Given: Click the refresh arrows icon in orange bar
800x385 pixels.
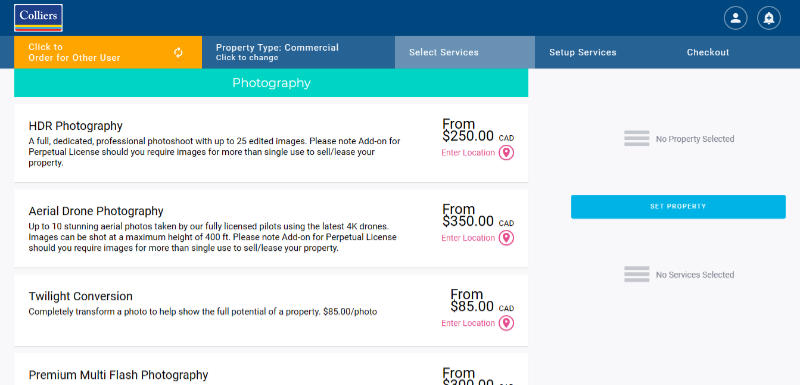Looking at the screenshot, I should pyautogui.click(x=178, y=53).
